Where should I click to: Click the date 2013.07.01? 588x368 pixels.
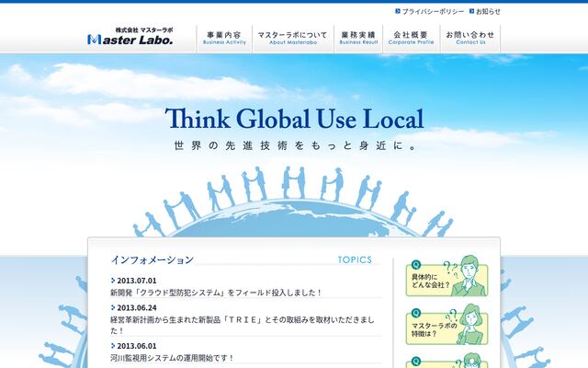click(x=137, y=281)
